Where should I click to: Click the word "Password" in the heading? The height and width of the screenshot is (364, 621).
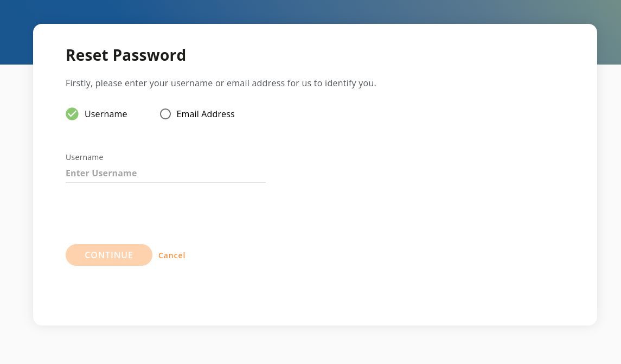[149, 55]
